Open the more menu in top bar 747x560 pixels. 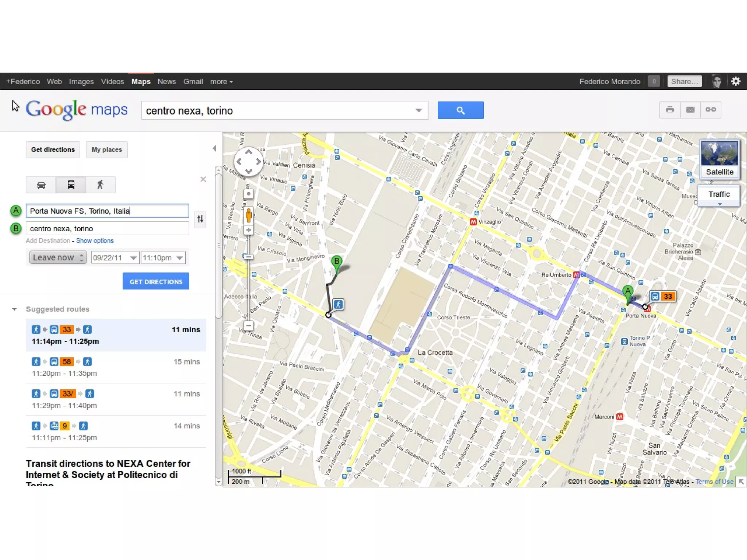221,82
